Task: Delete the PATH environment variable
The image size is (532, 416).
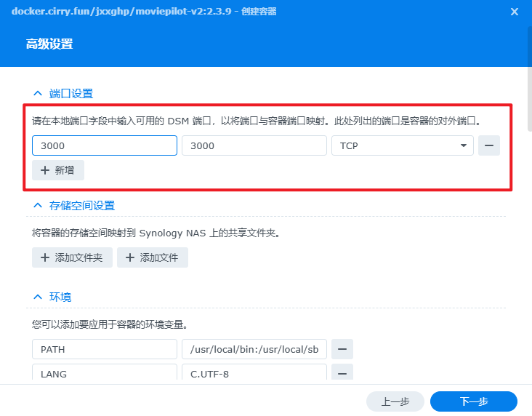Action: point(342,349)
